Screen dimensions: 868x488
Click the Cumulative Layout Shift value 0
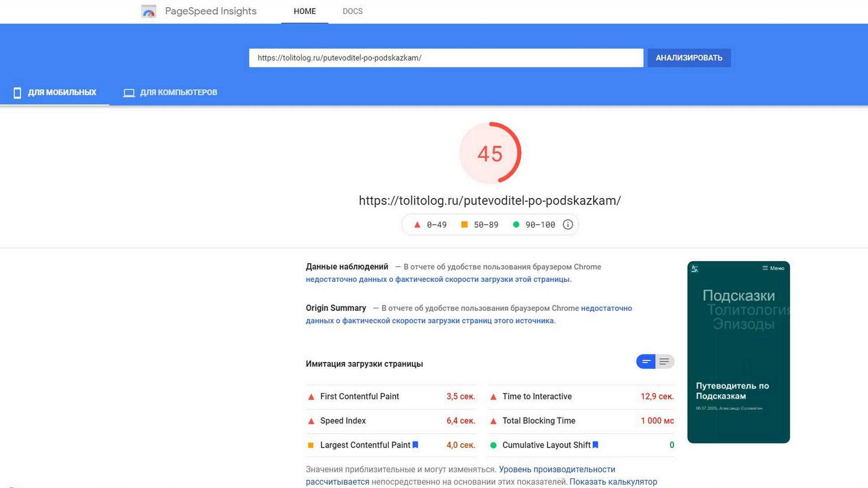[x=672, y=445]
